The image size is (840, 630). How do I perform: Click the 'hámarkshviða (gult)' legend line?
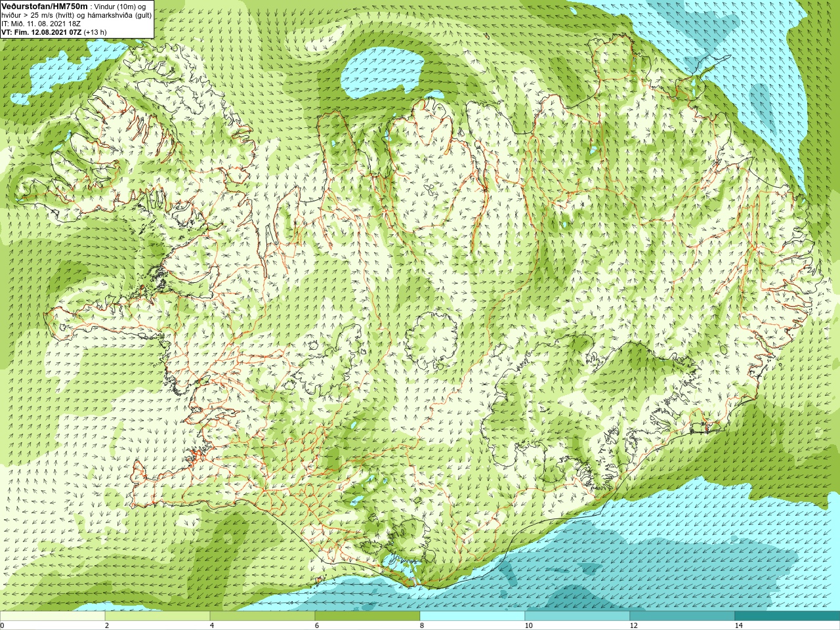coord(118,15)
